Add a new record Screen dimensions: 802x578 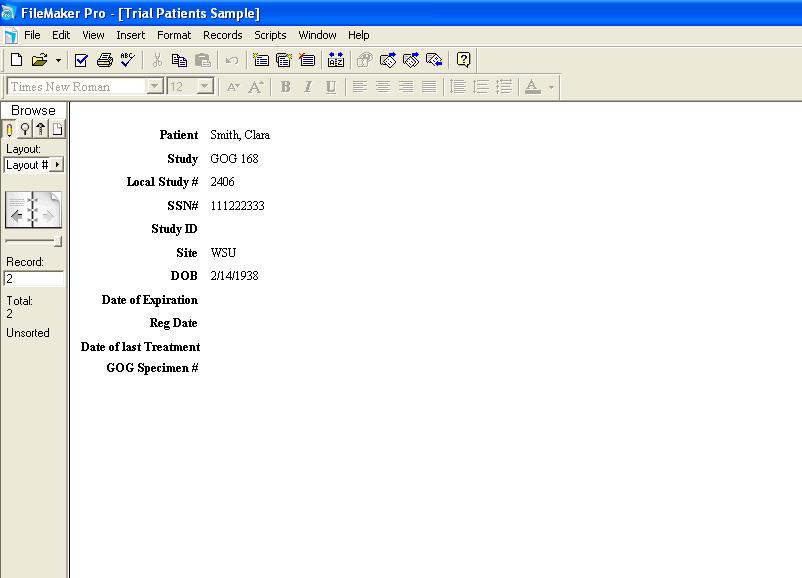pos(260,60)
